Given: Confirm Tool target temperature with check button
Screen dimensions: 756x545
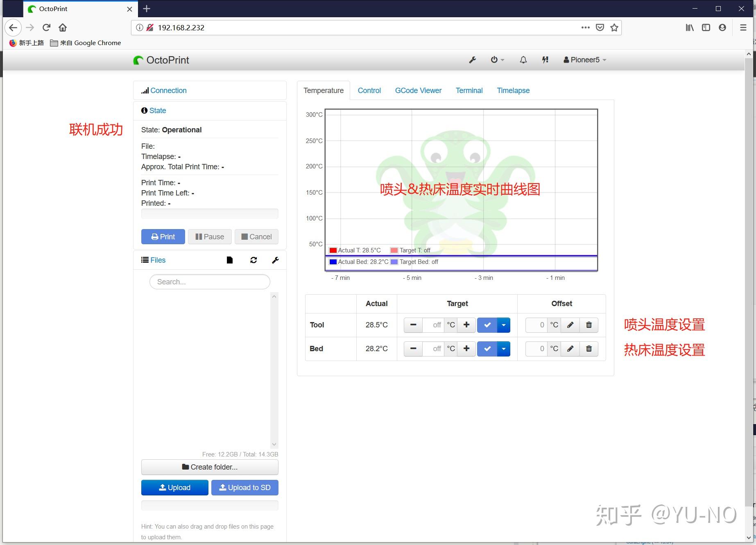Looking at the screenshot, I should click(487, 325).
